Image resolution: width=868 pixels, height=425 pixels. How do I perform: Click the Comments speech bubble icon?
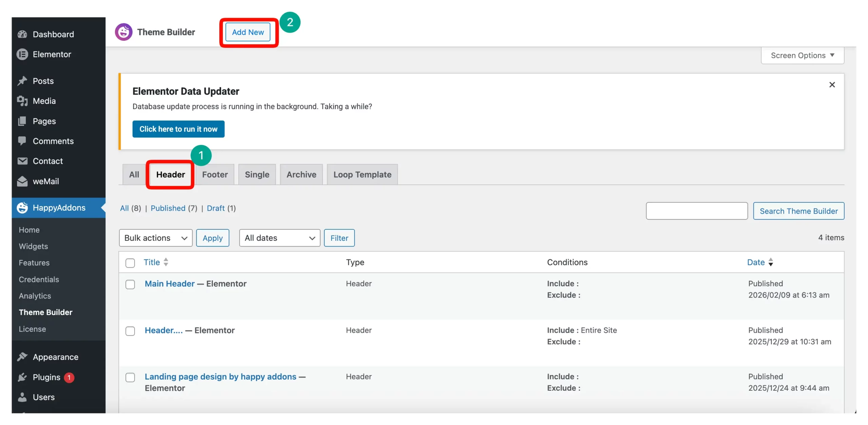pyautogui.click(x=22, y=141)
